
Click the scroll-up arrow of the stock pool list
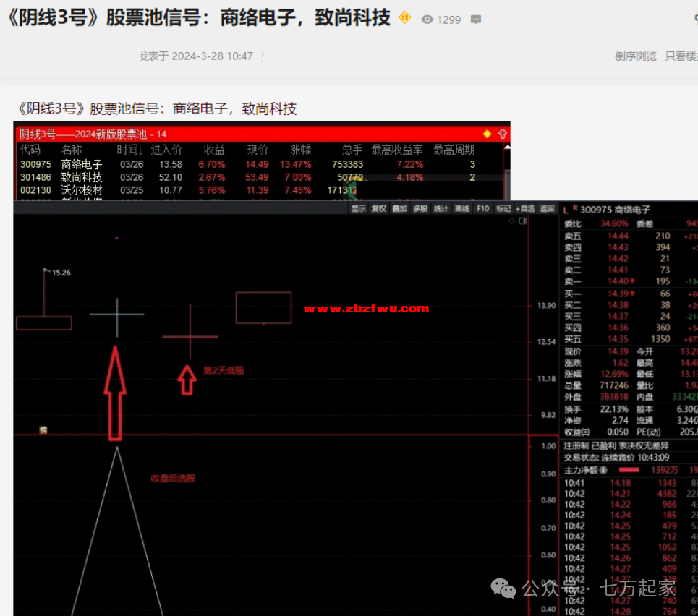(507, 147)
